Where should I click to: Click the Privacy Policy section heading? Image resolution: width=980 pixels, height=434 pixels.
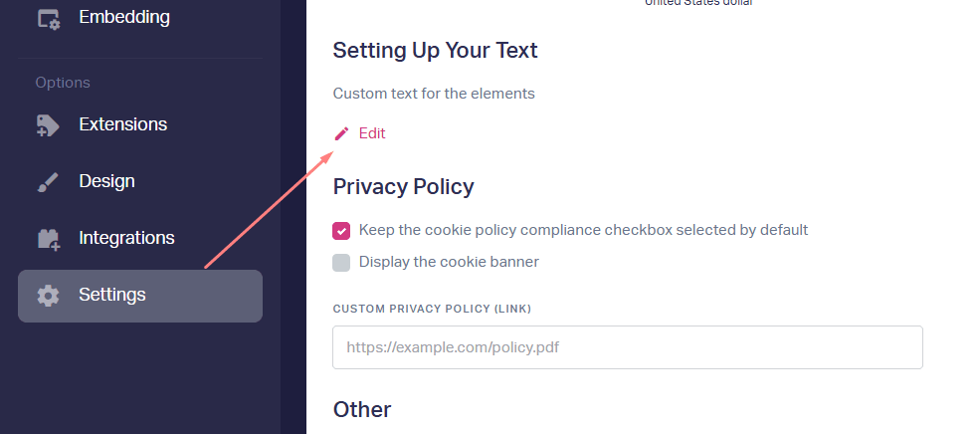pos(403,187)
